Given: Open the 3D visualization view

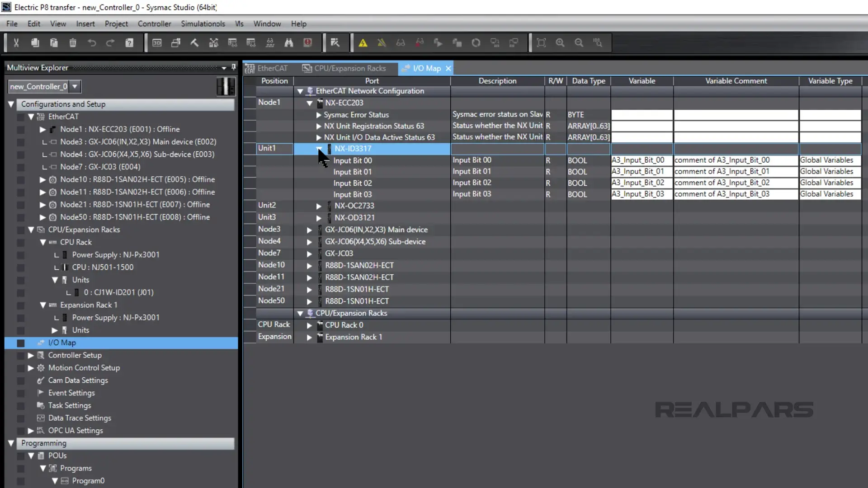Looking at the screenshot, I should tap(157, 42).
